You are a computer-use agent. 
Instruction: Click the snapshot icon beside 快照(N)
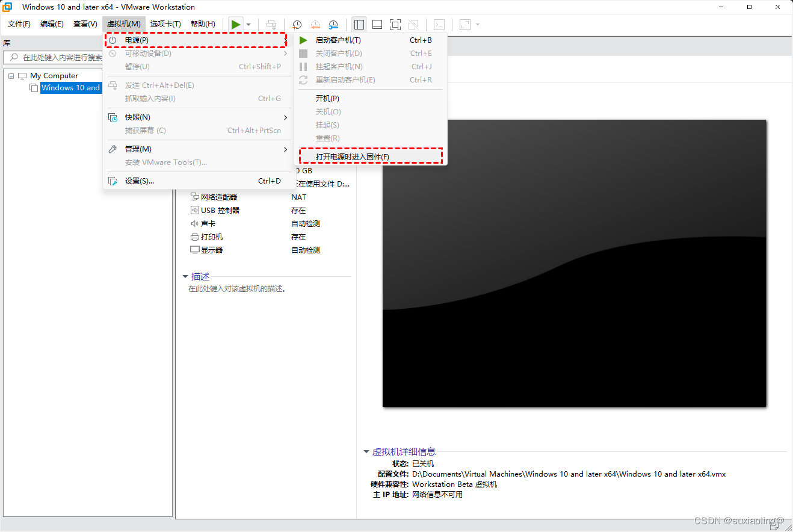point(113,117)
